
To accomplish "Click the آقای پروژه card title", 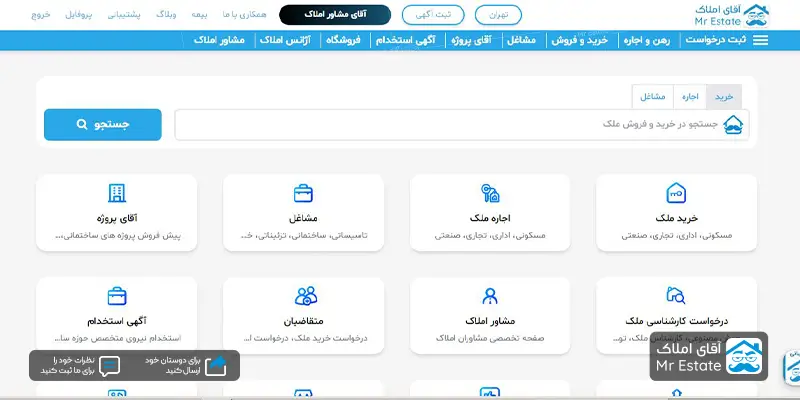I will click(x=117, y=218).
